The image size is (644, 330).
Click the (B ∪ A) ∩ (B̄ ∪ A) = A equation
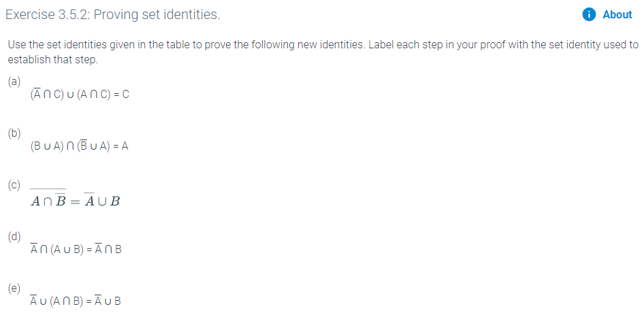(x=79, y=146)
